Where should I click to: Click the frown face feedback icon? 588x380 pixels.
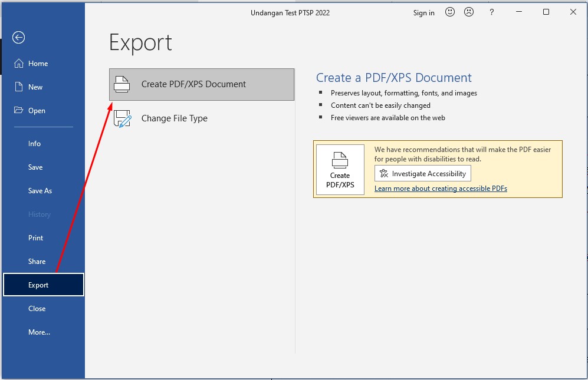pyautogui.click(x=469, y=12)
